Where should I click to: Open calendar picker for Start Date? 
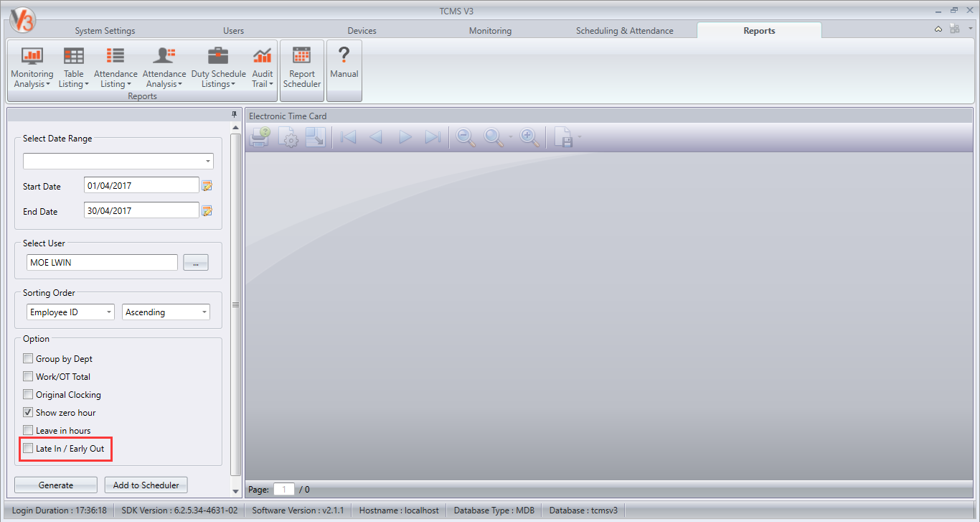[x=207, y=186]
